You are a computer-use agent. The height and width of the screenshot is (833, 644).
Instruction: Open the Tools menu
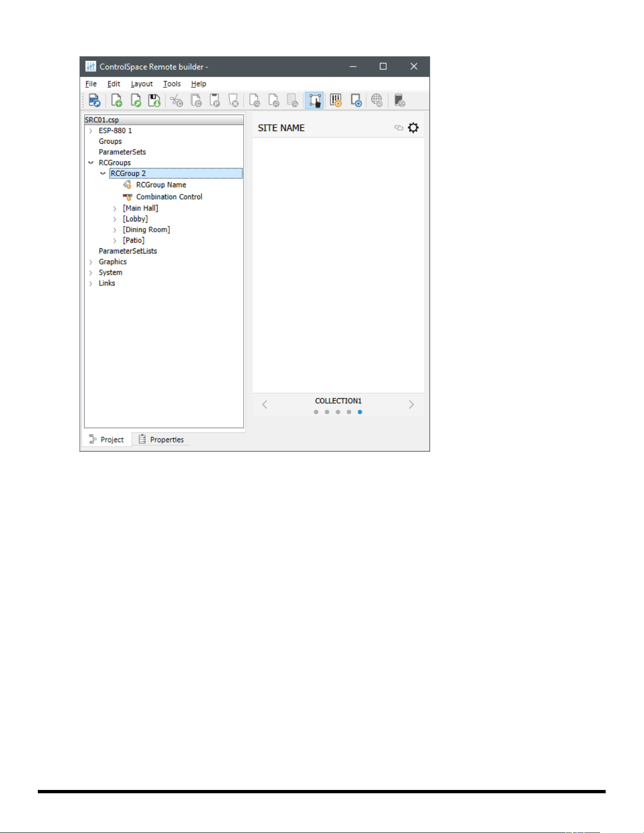point(172,84)
